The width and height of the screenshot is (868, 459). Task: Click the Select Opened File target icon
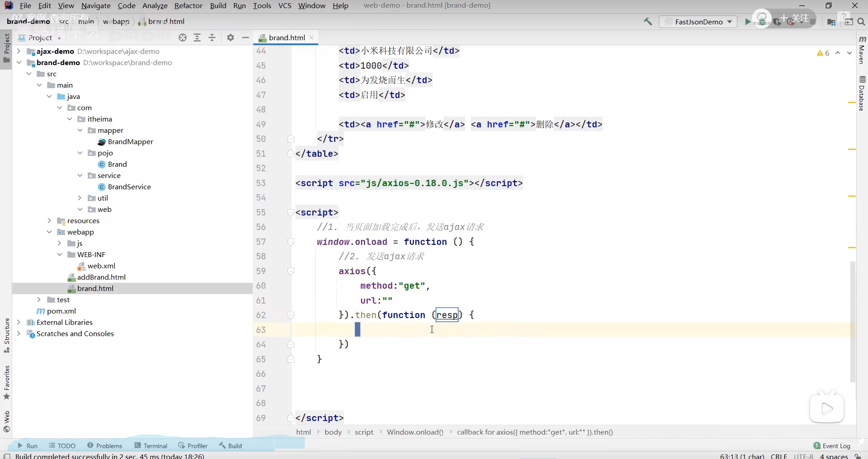point(183,38)
